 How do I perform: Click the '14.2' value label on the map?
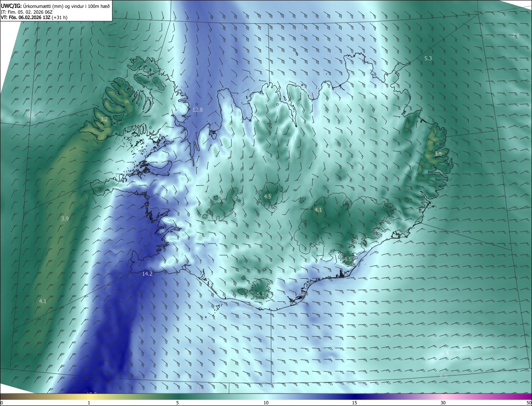tap(147, 274)
